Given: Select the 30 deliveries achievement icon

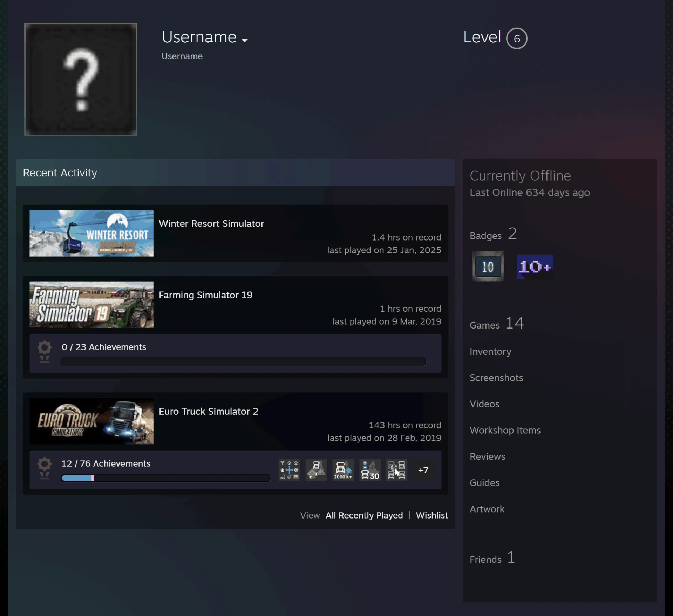Looking at the screenshot, I should pyautogui.click(x=370, y=470).
